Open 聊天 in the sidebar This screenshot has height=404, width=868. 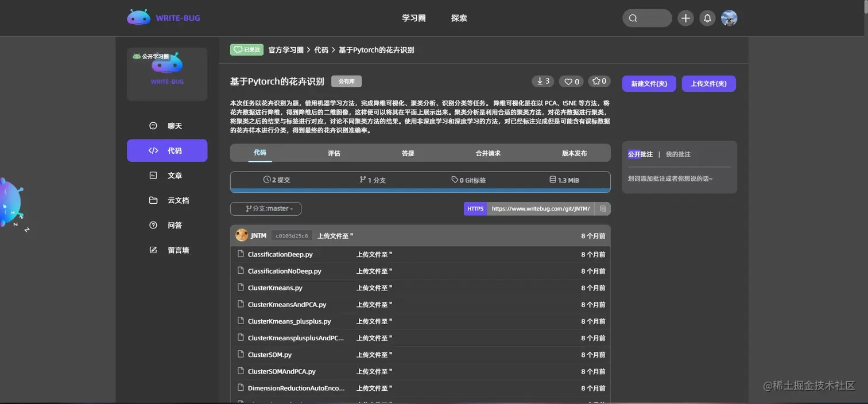[167, 126]
